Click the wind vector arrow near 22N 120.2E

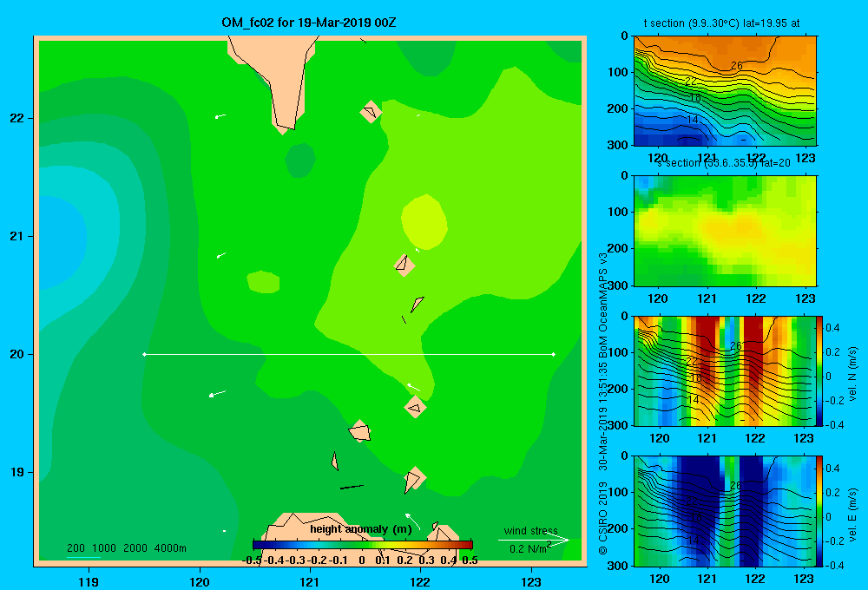(x=220, y=116)
